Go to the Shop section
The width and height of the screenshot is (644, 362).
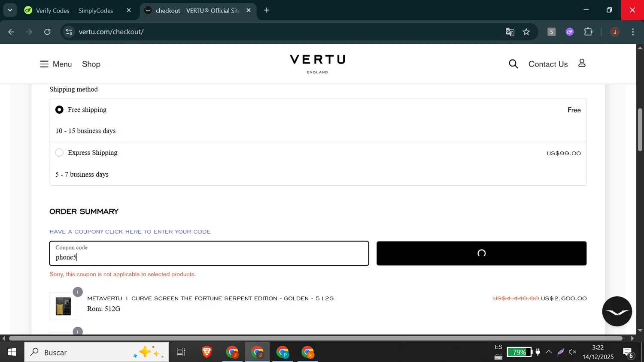click(91, 64)
